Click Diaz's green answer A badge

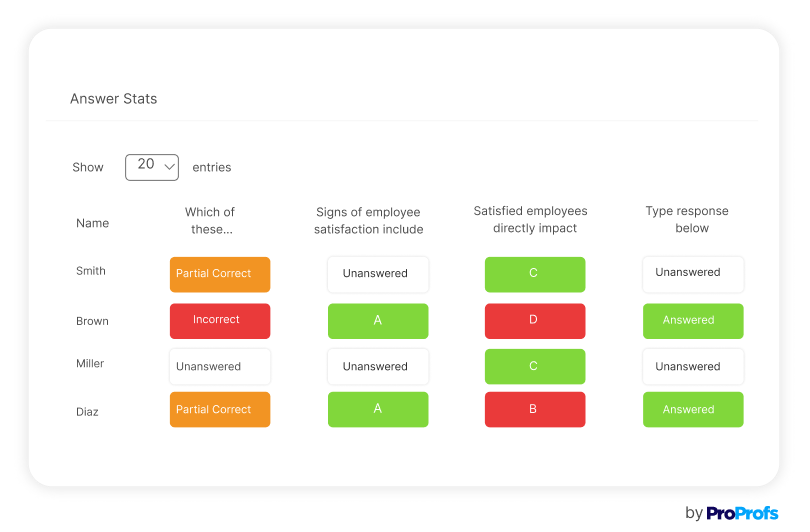click(378, 410)
